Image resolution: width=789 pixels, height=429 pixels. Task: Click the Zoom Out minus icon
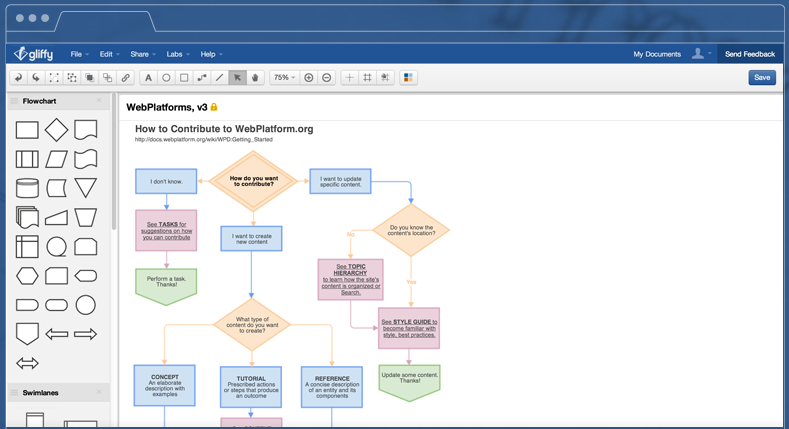point(327,77)
